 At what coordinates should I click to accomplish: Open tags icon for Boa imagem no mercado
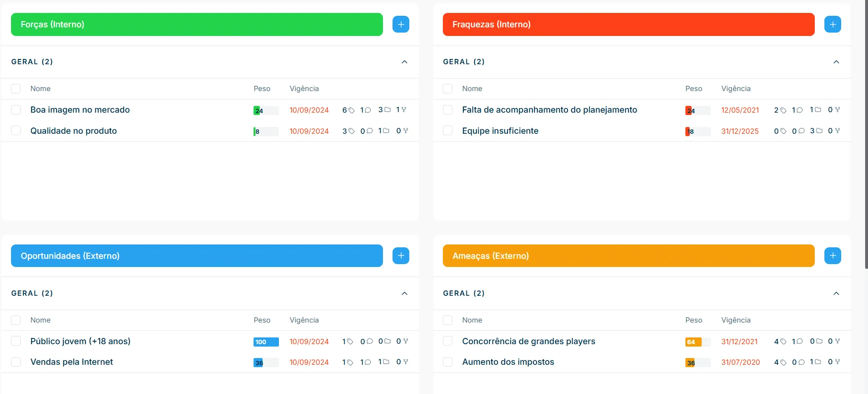(351, 110)
